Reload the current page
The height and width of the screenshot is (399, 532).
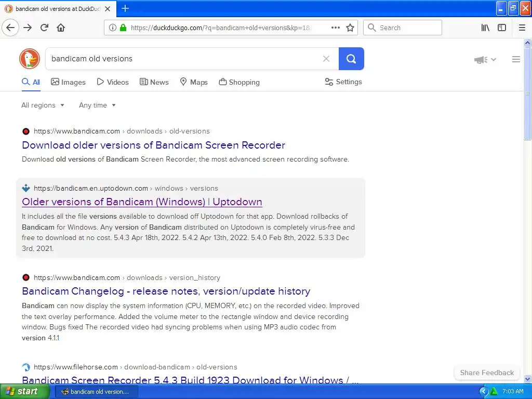pos(44,28)
